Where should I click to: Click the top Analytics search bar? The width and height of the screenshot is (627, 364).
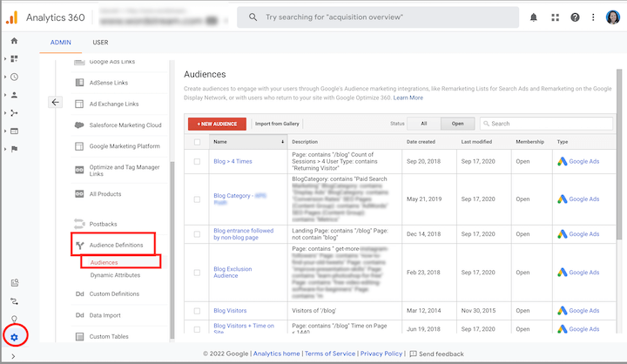point(378,17)
